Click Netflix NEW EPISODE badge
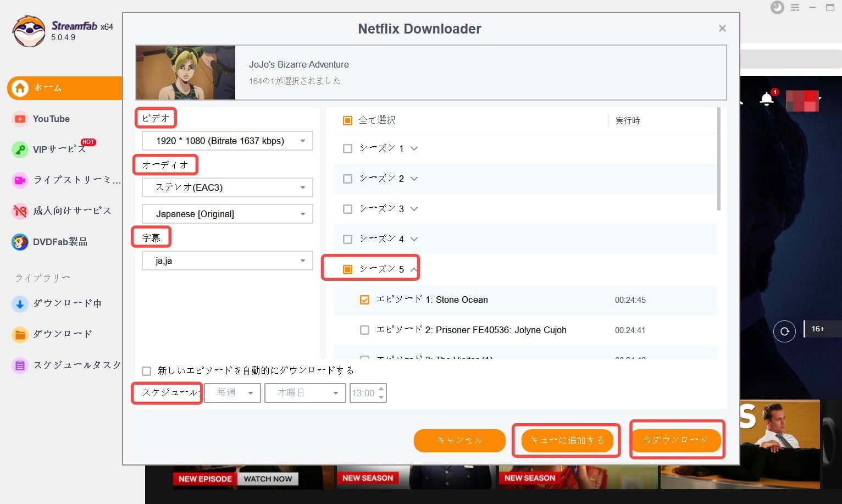The width and height of the screenshot is (842, 504). [205, 479]
